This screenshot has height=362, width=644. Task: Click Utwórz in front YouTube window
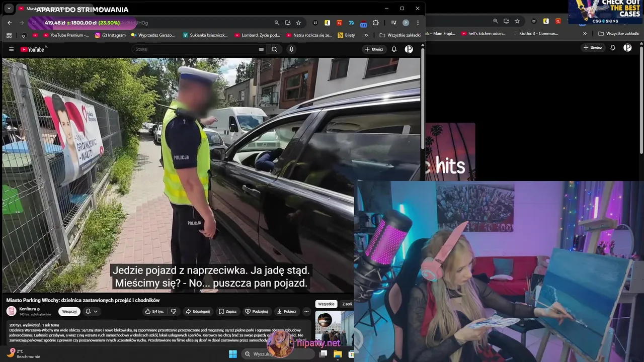374,49
